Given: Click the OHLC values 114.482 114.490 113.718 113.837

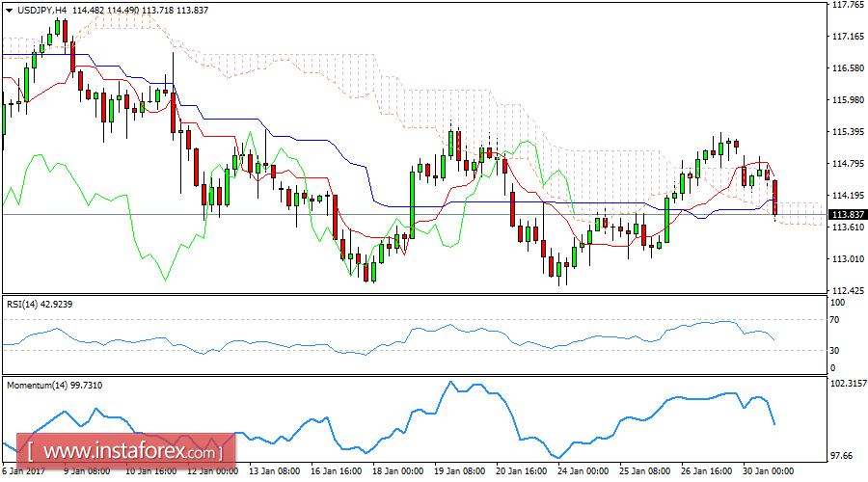Looking at the screenshot, I should (140, 10).
